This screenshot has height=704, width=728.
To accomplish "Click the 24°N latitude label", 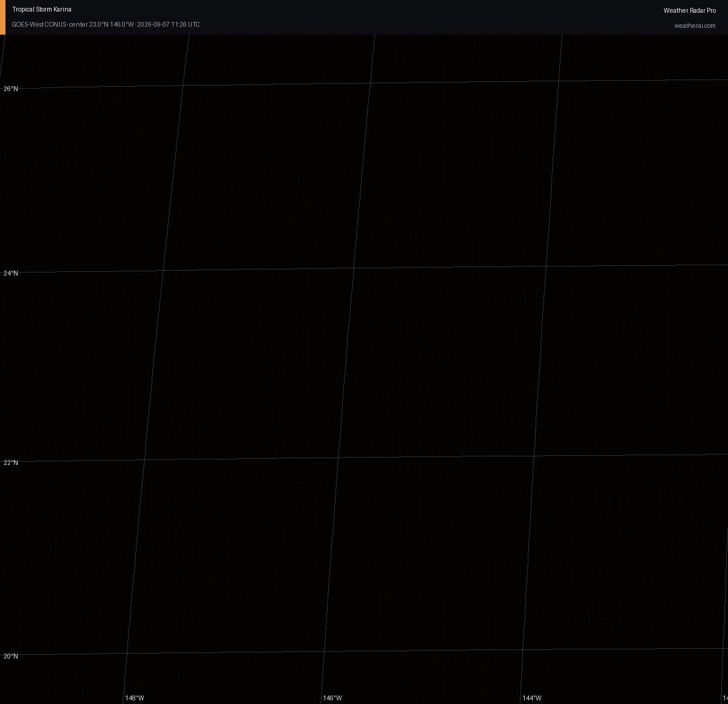I will click(x=11, y=273).
